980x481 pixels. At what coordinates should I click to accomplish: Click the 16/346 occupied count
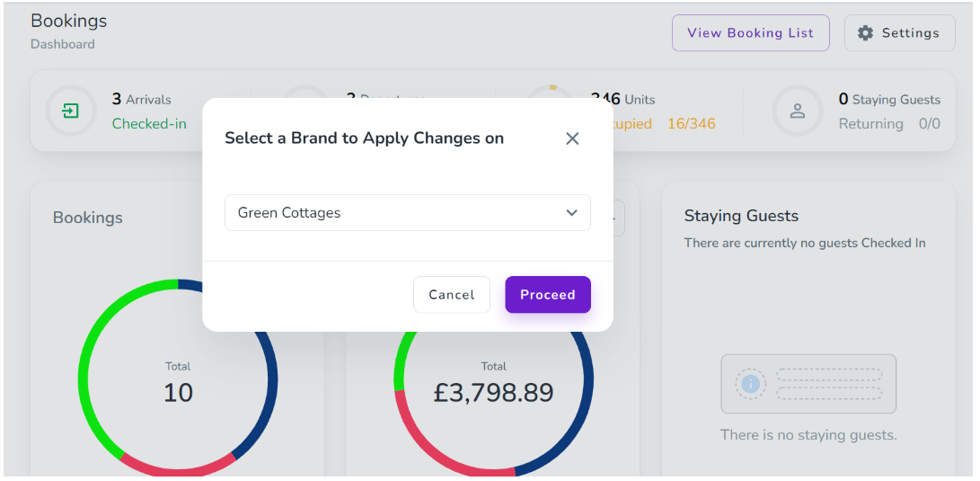pyautogui.click(x=691, y=124)
